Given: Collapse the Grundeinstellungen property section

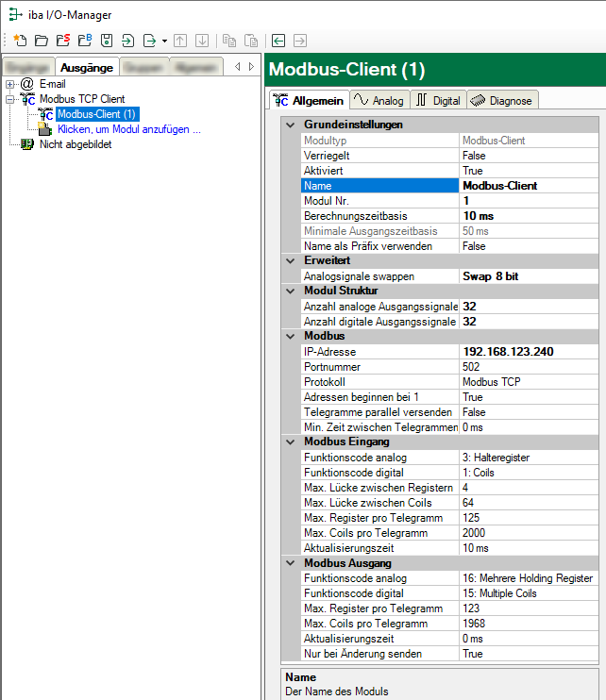Looking at the screenshot, I should point(290,125).
